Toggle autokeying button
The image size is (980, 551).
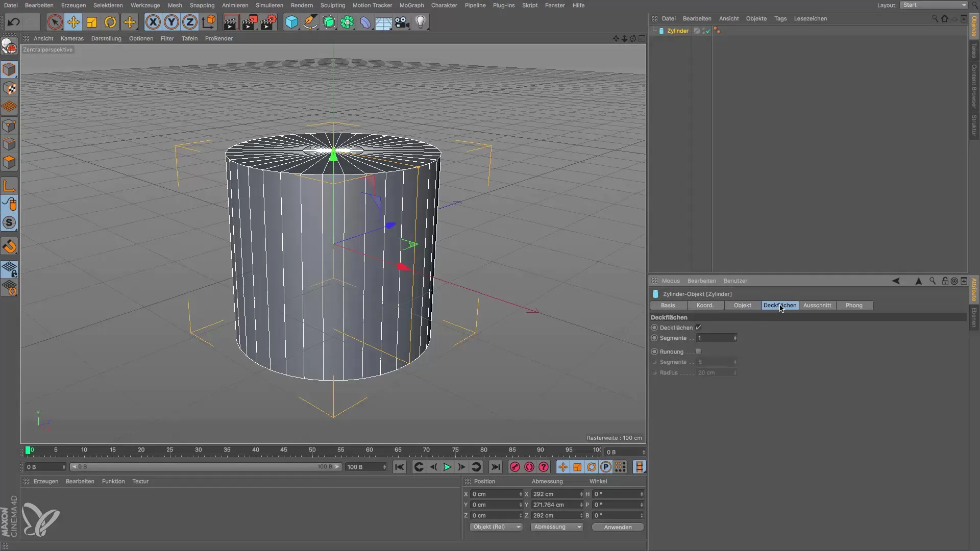(529, 467)
